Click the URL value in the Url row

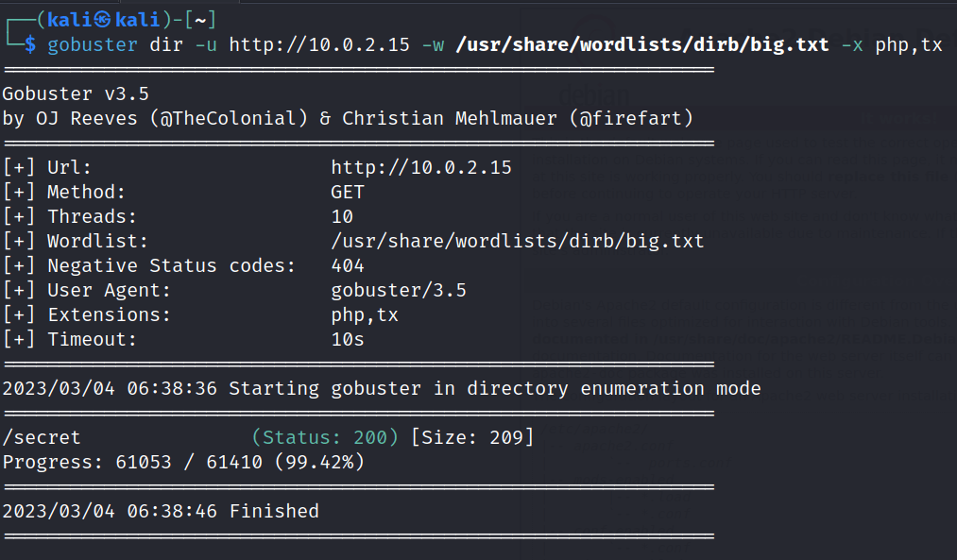point(421,167)
